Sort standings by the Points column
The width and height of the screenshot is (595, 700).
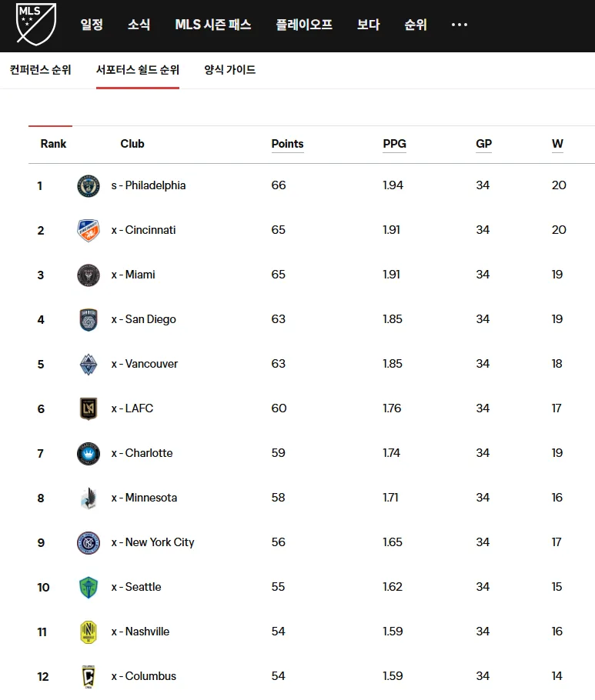click(287, 144)
